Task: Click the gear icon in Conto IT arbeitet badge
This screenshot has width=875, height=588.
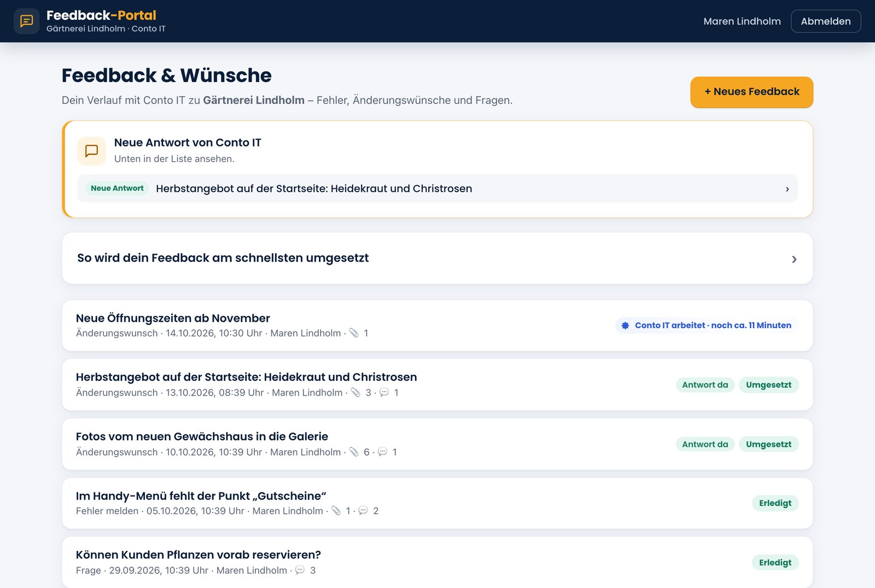Action: point(625,325)
